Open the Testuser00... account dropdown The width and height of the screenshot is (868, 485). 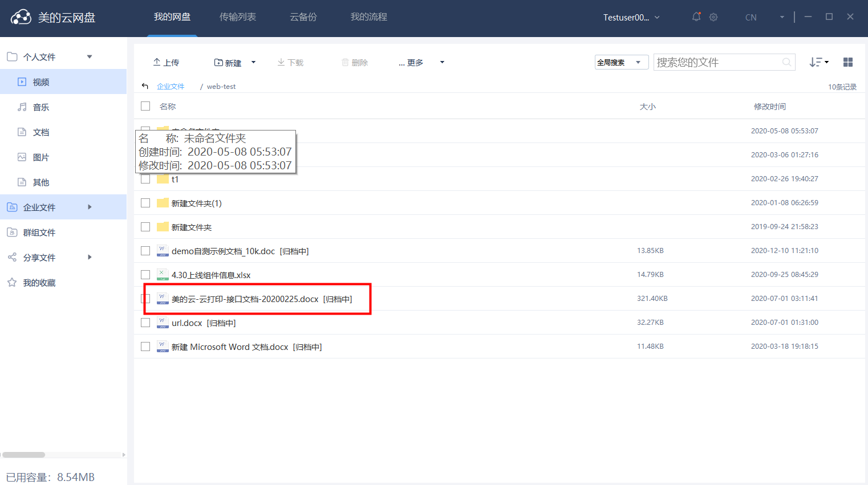point(631,17)
